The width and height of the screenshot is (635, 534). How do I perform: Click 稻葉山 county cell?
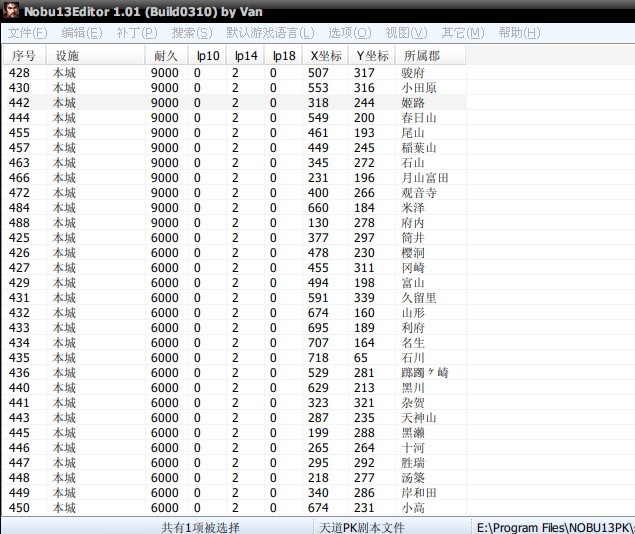pyautogui.click(x=419, y=148)
